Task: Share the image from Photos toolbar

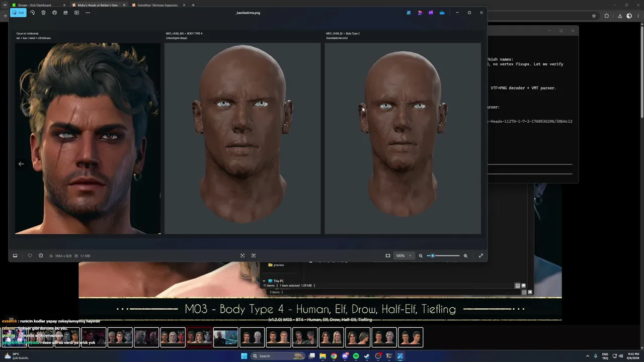Action: tap(65, 13)
